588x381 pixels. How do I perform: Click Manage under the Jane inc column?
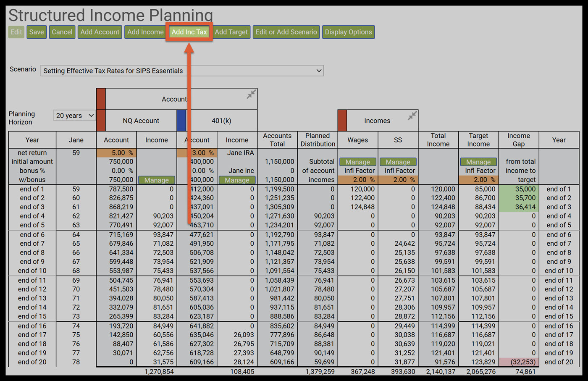[x=237, y=180]
